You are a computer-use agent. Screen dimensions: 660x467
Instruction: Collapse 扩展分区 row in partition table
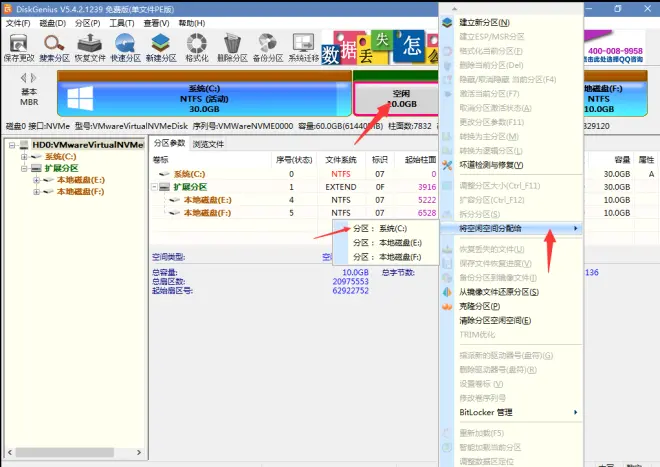[x=154, y=187]
